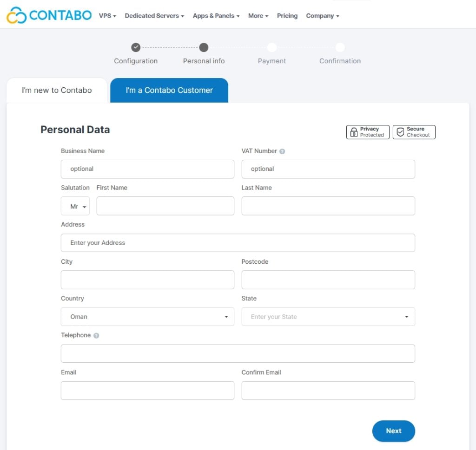This screenshot has width=476, height=450.
Task: Open the Telephone help tooltip
Action: point(95,335)
